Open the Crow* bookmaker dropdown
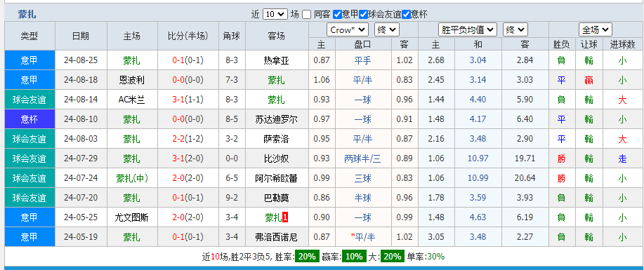 [x=348, y=30]
